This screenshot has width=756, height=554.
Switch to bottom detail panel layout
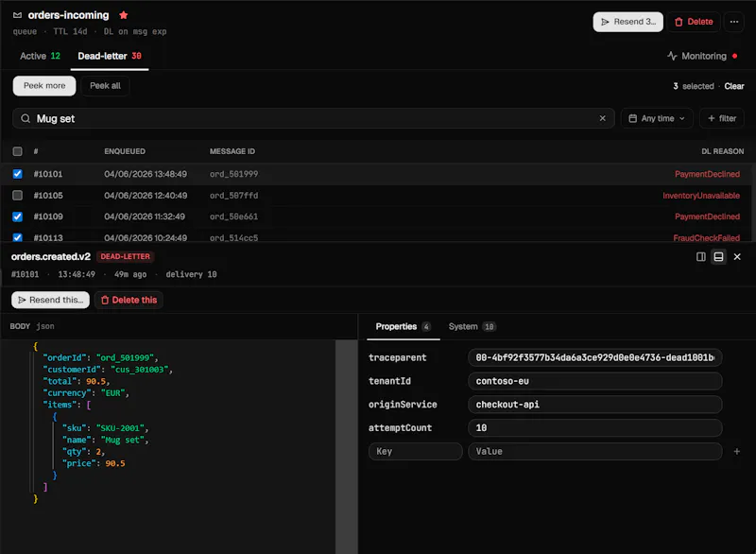718,256
